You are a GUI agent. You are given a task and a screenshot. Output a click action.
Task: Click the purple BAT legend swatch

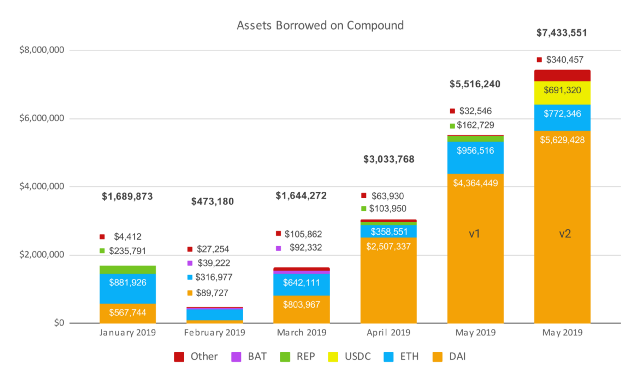point(236,357)
